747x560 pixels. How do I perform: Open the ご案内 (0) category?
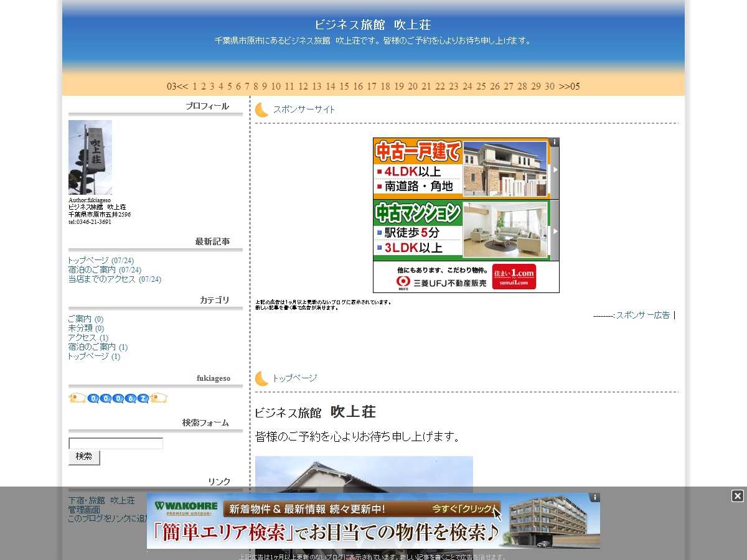pos(86,319)
